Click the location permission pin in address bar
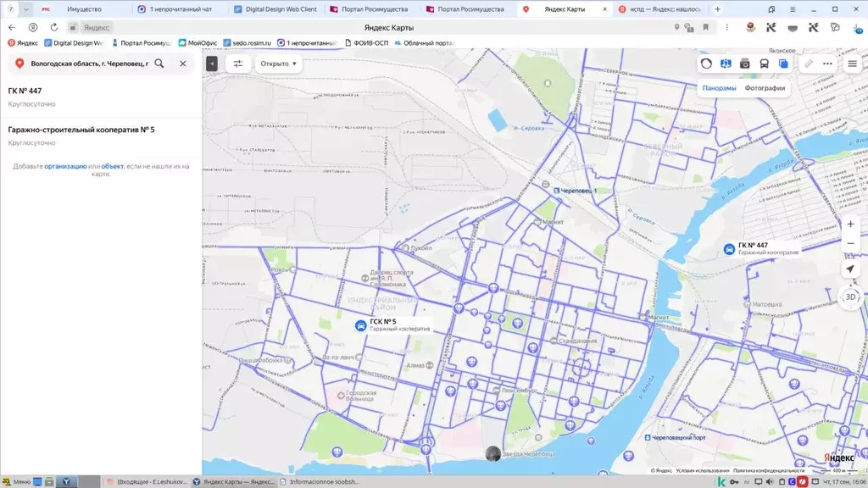The image size is (868, 488). 676,27
